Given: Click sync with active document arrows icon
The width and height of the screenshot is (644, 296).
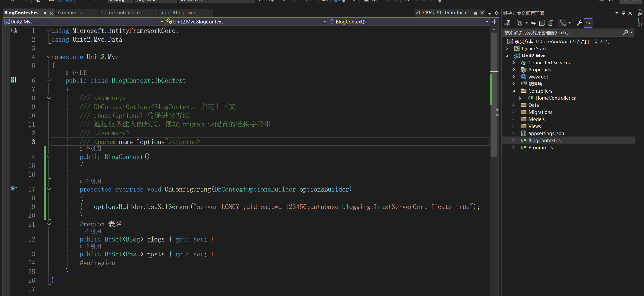Looking at the screenshot, I should [533, 23].
